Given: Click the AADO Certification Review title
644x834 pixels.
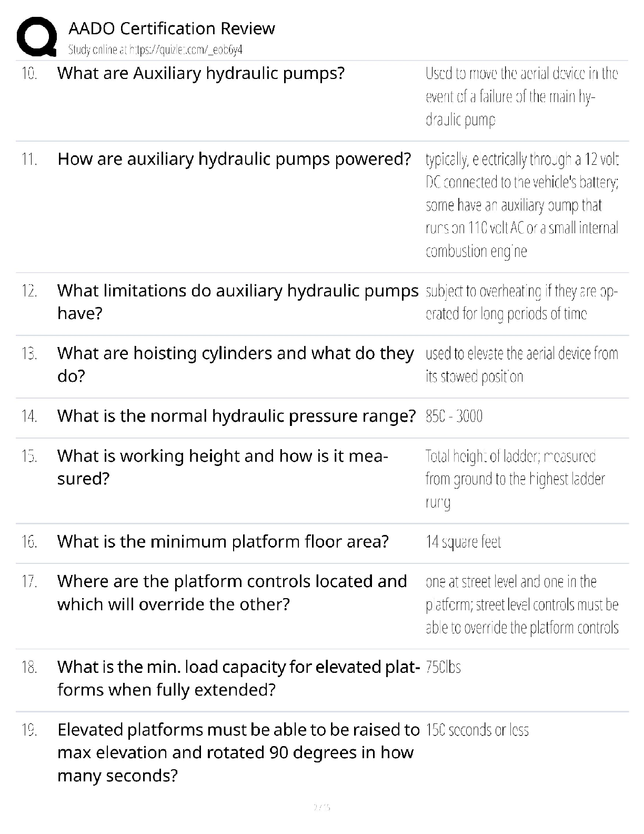Looking at the screenshot, I should [172, 28].
